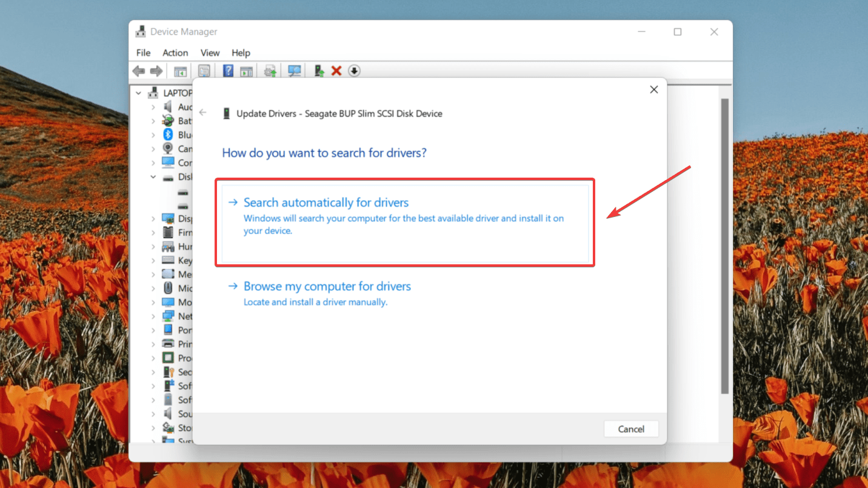Open the Help menu
Screen dimensions: 868x488
click(x=241, y=53)
